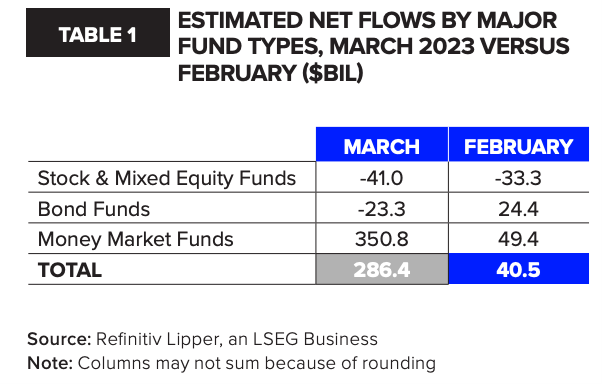Select the 350.8 money market cell
The height and width of the screenshot is (384, 602).
[x=382, y=238]
